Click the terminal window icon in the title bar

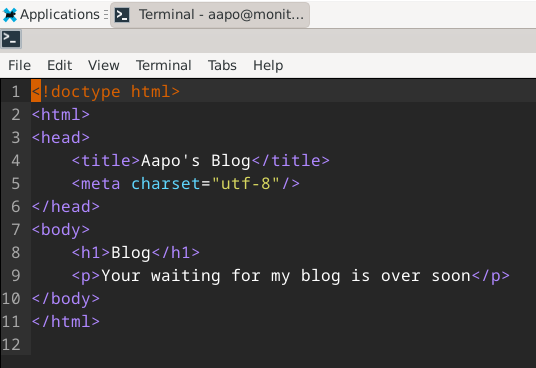(11, 39)
